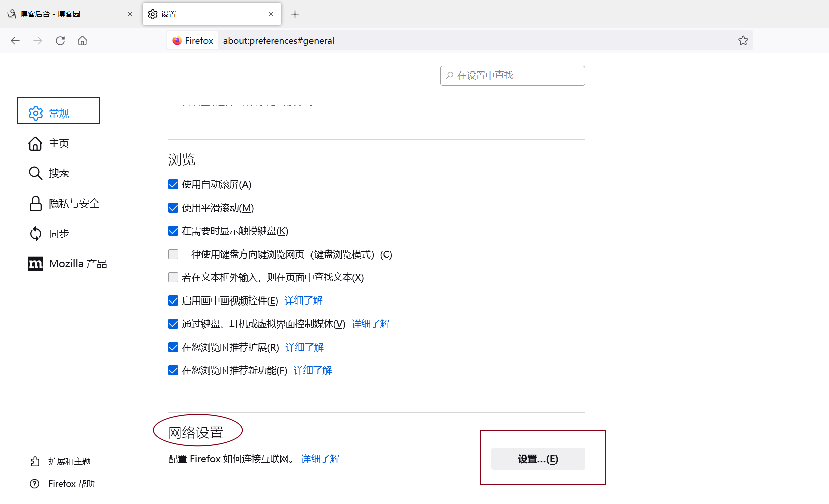This screenshot has height=504, width=829.
Task: Toggle 使用自动滚屏 checkbox
Action: point(173,184)
